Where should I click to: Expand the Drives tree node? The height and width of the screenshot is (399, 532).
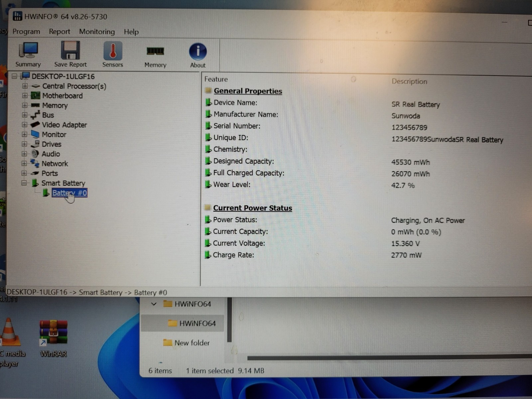[x=24, y=144]
